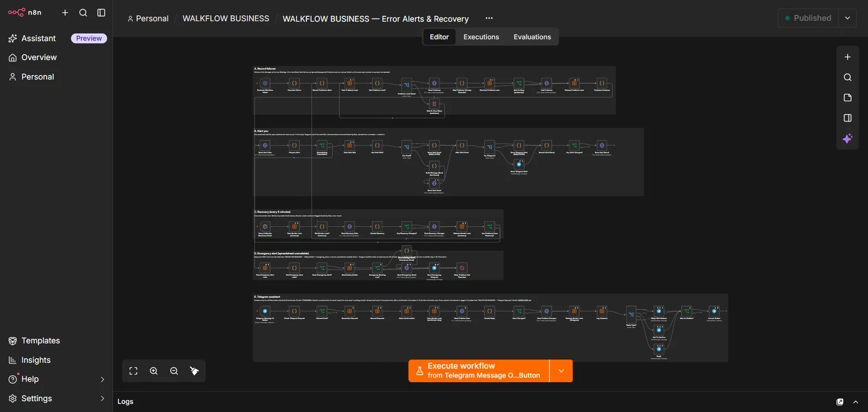Add a sticky note to the canvas
This screenshot has height=412, width=868.
click(x=847, y=98)
